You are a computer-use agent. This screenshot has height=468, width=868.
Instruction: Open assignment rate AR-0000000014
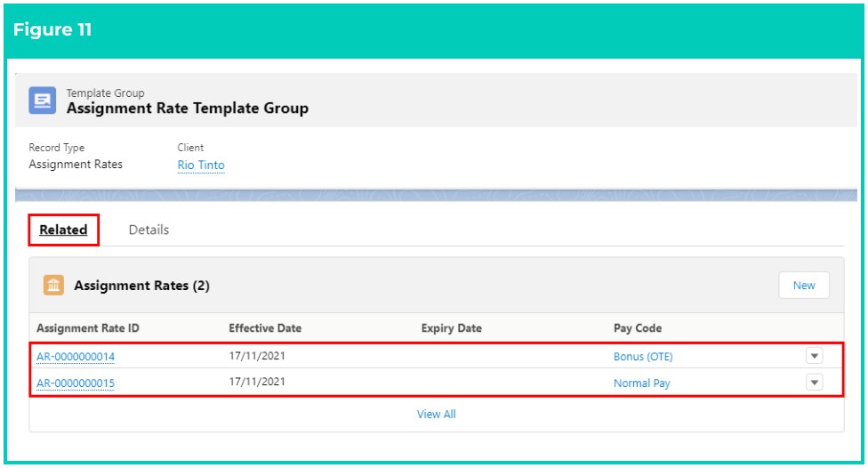pos(76,357)
